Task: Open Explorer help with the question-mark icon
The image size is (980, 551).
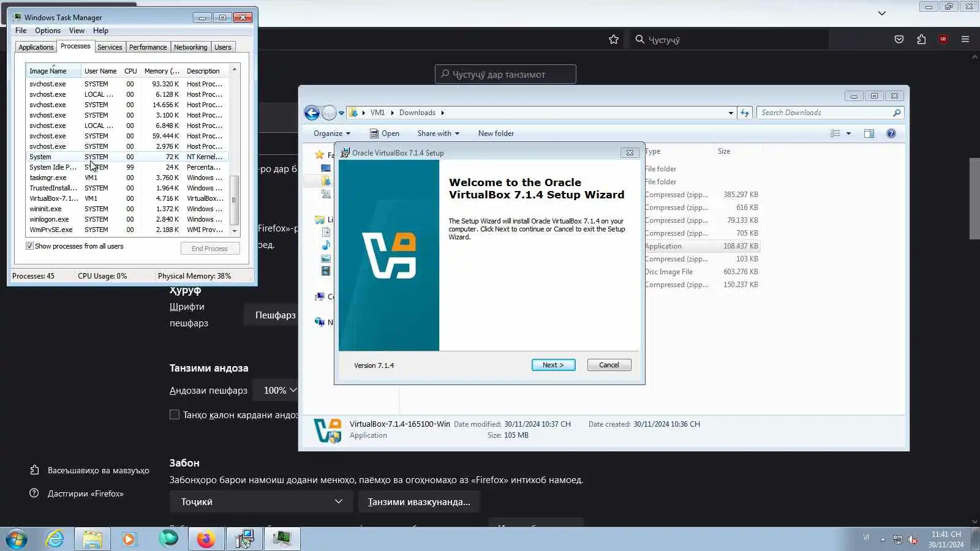Action: click(891, 133)
